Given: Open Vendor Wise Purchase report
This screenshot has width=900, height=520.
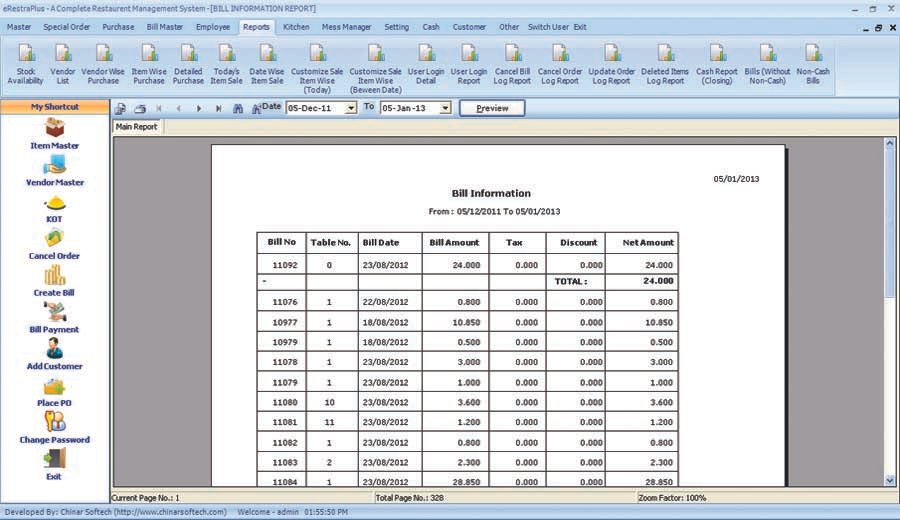Looking at the screenshot, I should [103, 65].
